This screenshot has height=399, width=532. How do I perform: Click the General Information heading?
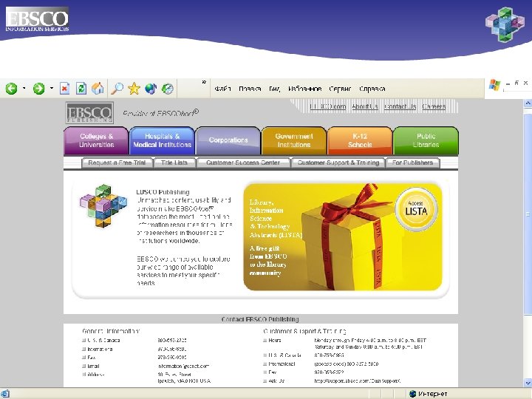[x=111, y=331]
